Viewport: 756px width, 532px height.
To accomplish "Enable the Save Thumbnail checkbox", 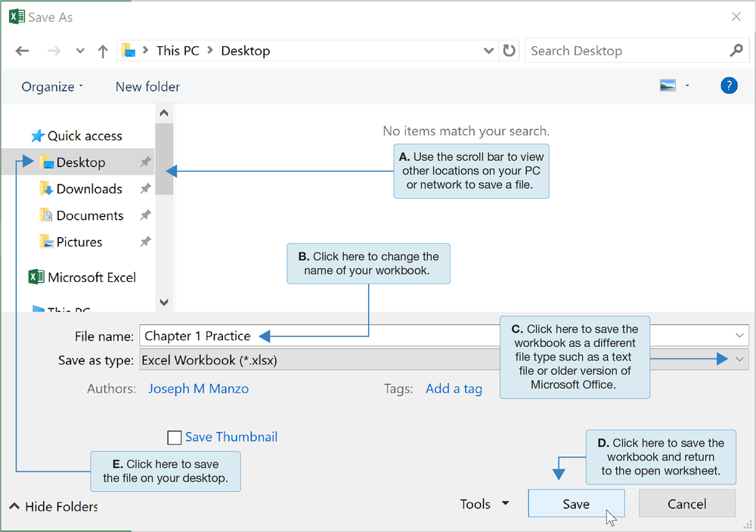I will (175, 438).
